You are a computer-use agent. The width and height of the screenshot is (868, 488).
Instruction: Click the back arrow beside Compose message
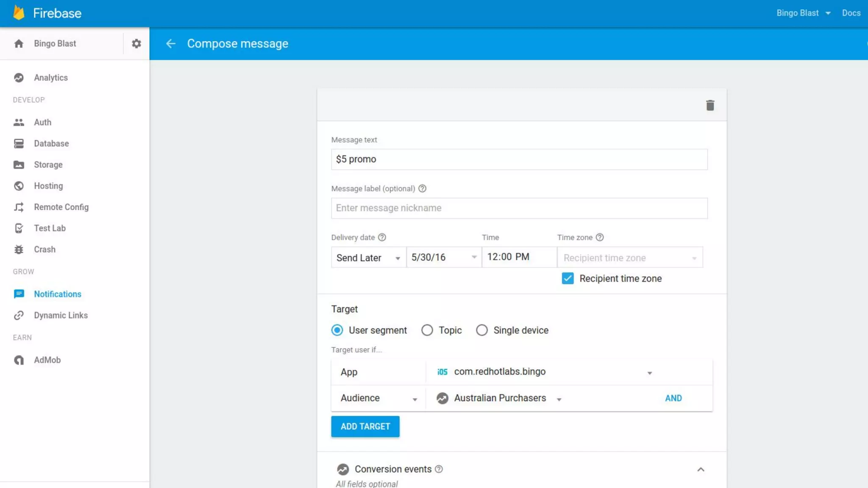pyautogui.click(x=170, y=44)
